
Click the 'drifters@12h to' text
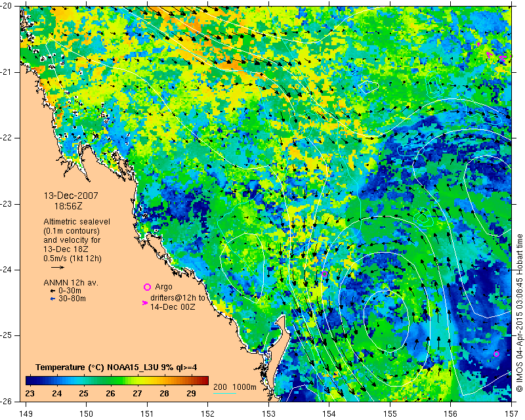coord(177,298)
